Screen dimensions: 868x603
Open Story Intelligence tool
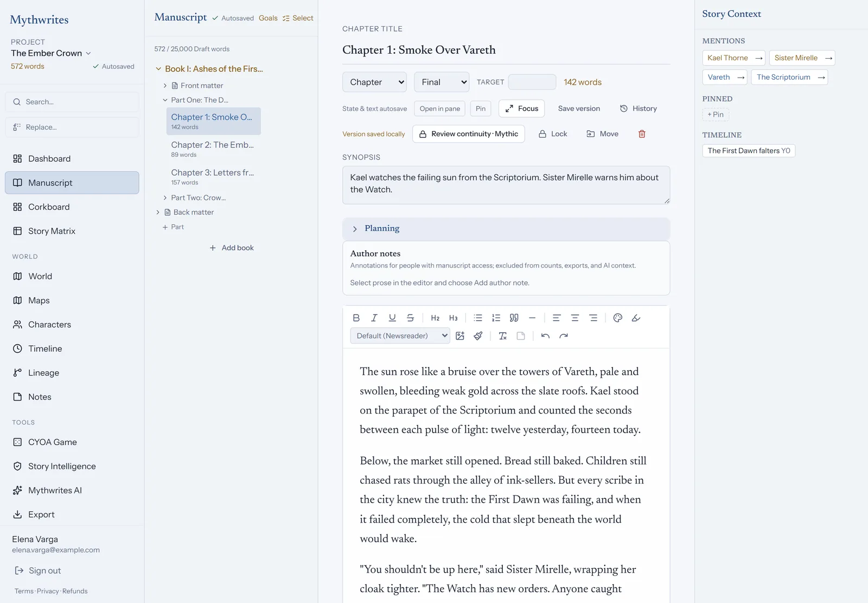pos(72,466)
